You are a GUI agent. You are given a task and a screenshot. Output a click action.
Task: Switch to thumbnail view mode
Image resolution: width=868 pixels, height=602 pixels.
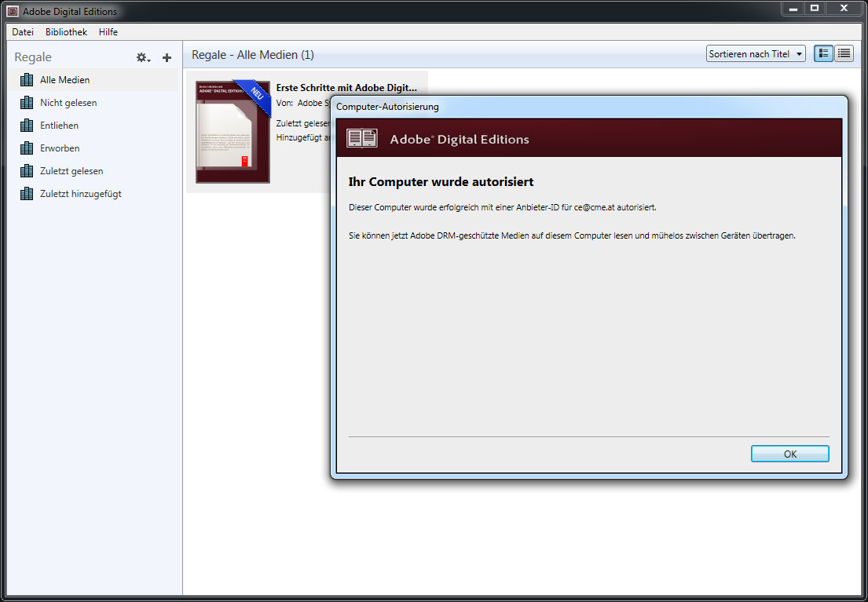[823, 53]
